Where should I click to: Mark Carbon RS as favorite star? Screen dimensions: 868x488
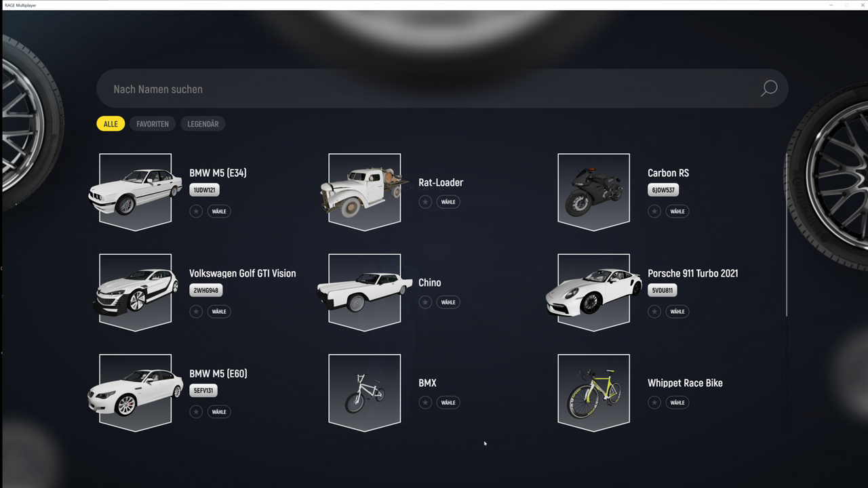pyautogui.click(x=654, y=211)
